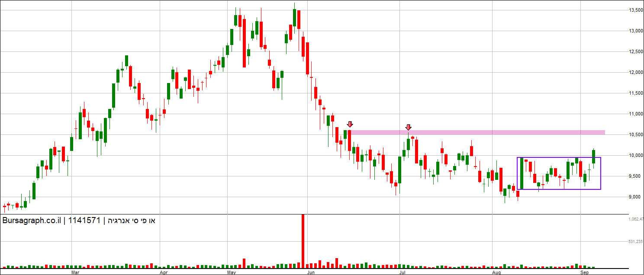Viewport: 644px width, 275px height.
Task: Click the 10,500 price axis label
Action: point(636,134)
